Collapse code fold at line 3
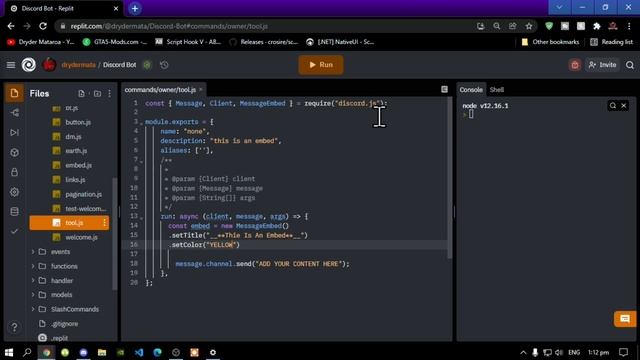The image size is (640, 360). (x=141, y=123)
